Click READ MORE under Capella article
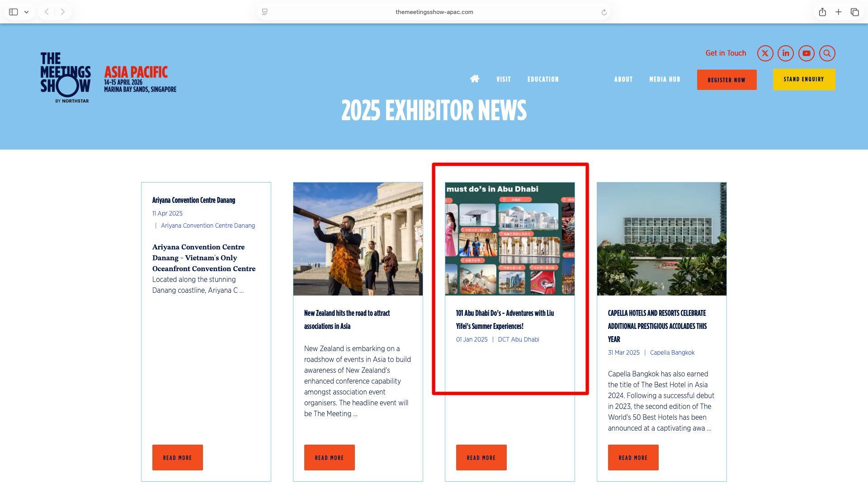 [633, 458]
